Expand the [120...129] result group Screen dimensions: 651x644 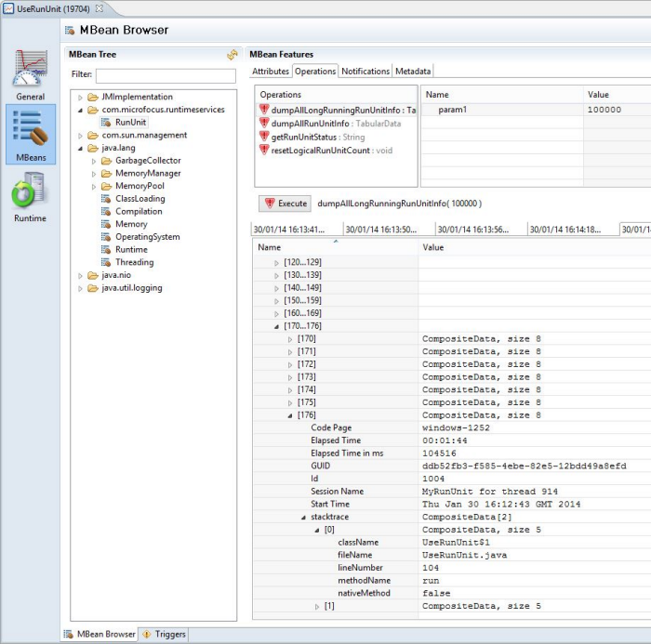(276, 264)
